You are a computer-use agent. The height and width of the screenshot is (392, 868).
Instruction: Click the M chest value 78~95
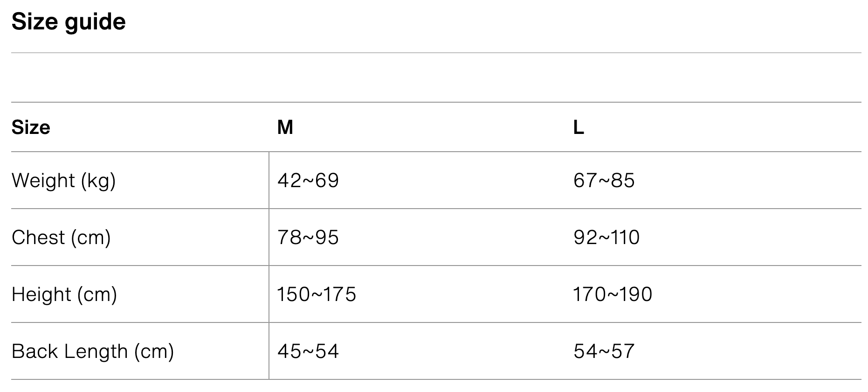(308, 238)
